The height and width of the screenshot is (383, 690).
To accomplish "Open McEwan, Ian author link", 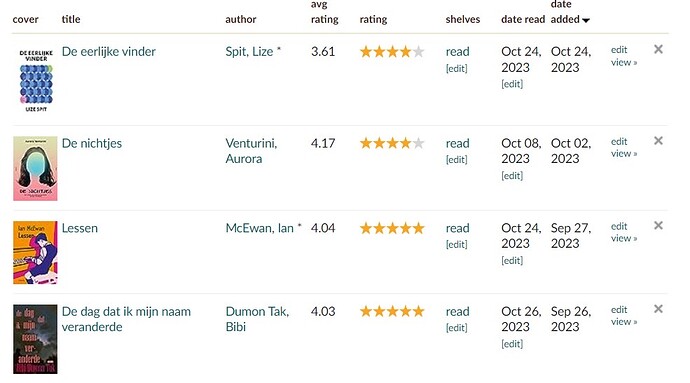I will coord(260,228).
